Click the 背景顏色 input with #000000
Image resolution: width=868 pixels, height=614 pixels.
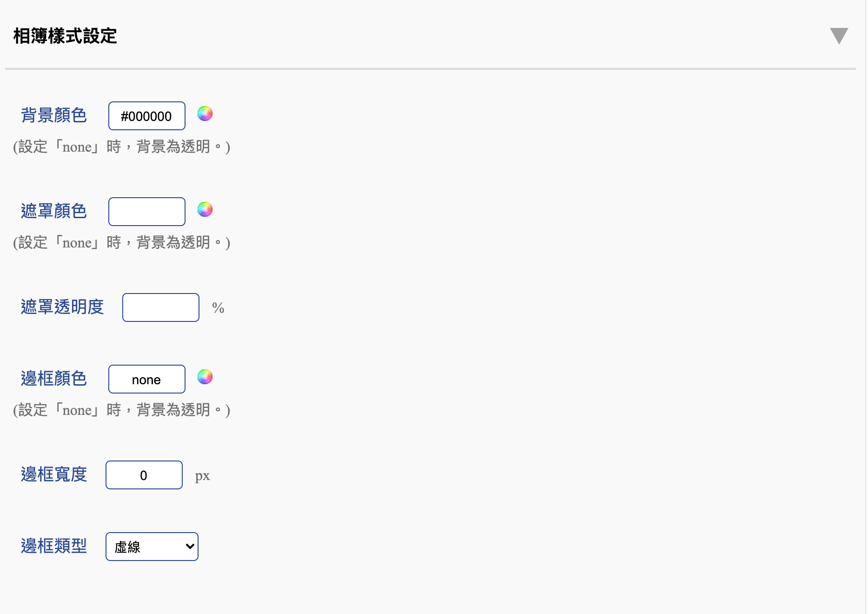[x=147, y=116]
